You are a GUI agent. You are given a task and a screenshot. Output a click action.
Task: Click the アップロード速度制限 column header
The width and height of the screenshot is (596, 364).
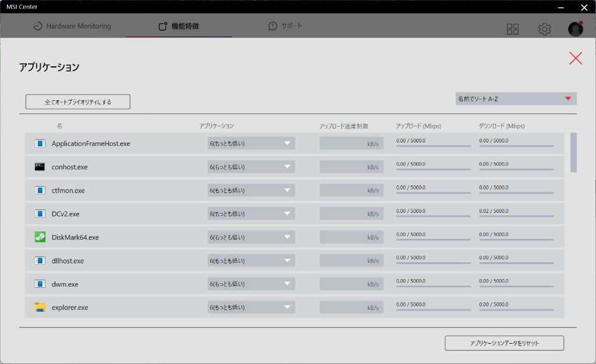343,126
